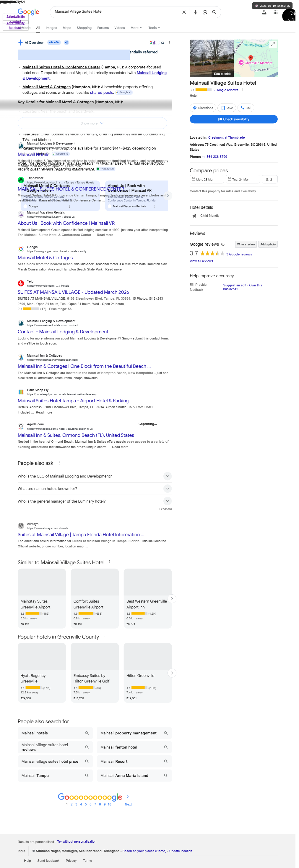Open the Tools dropdown
The height and width of the screenshot is (868, 299).
tap(154, 28)
